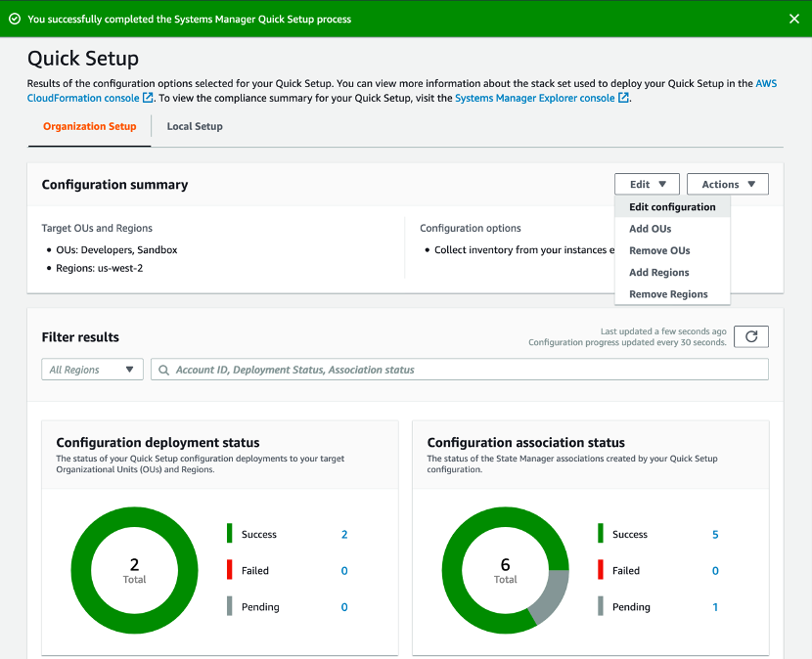
Task: Dismiss the success banner with the X
Action: pos(794,18)
